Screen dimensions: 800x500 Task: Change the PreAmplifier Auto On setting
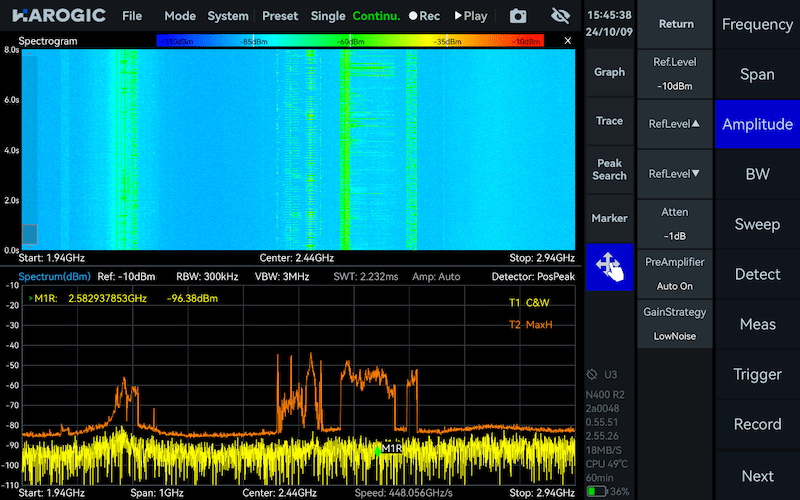pyautogui.click(x=675, y=273)
